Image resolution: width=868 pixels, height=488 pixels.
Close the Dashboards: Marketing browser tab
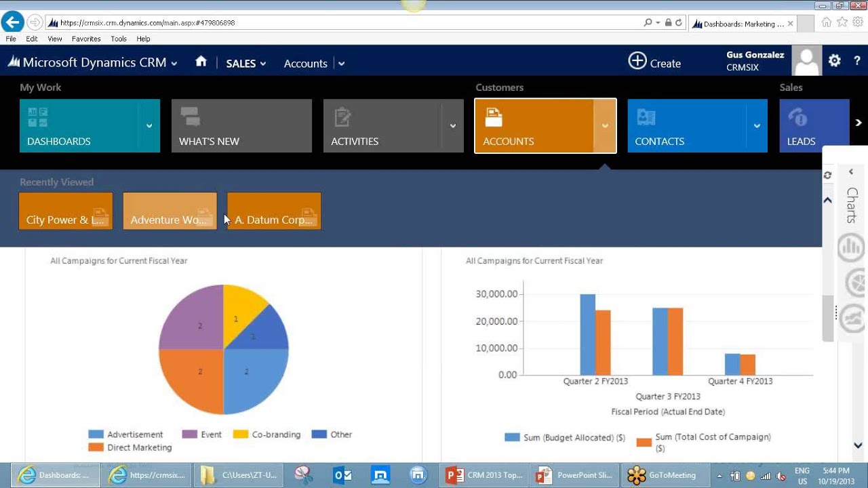[x=791, y=24]
